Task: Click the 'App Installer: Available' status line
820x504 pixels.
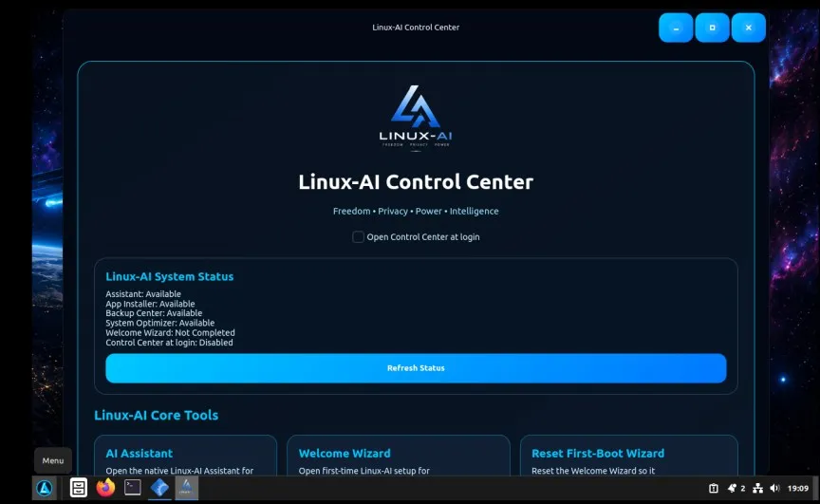Action: pos(150,304)
